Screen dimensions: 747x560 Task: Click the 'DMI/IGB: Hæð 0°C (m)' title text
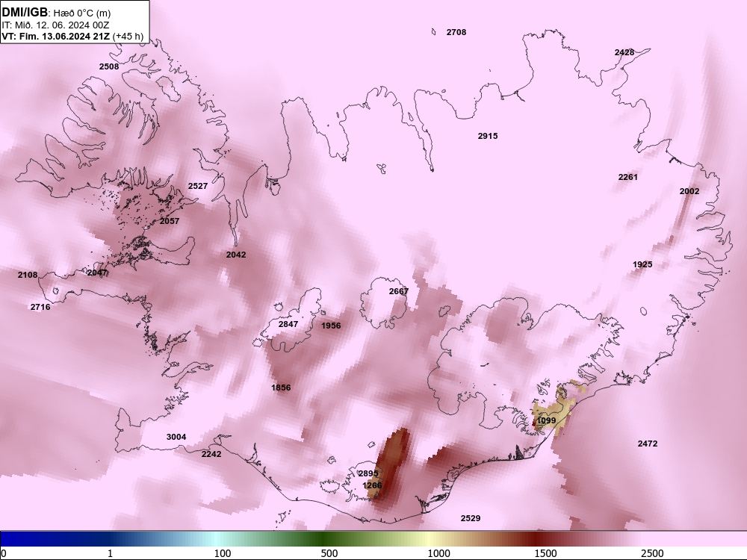click(56, 13)
